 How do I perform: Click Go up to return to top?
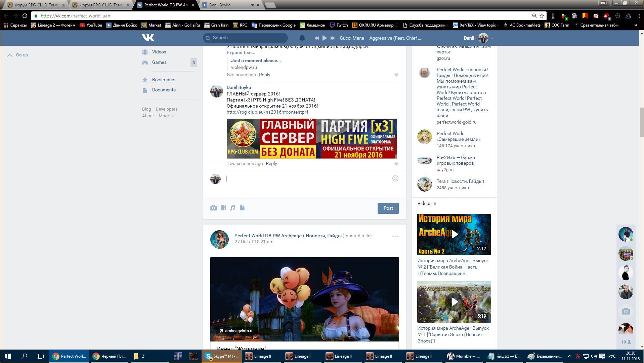pos(18,55)
